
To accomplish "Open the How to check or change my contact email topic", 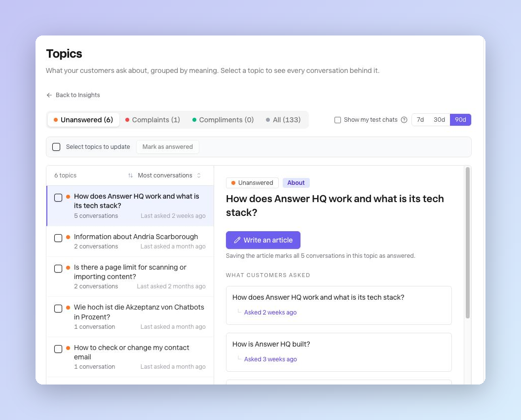I will 130,357.
